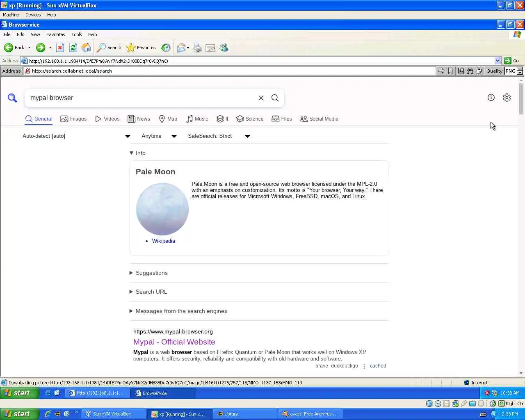Open the View menu in Browservice window
525x420 pixels.
[35, 34]
